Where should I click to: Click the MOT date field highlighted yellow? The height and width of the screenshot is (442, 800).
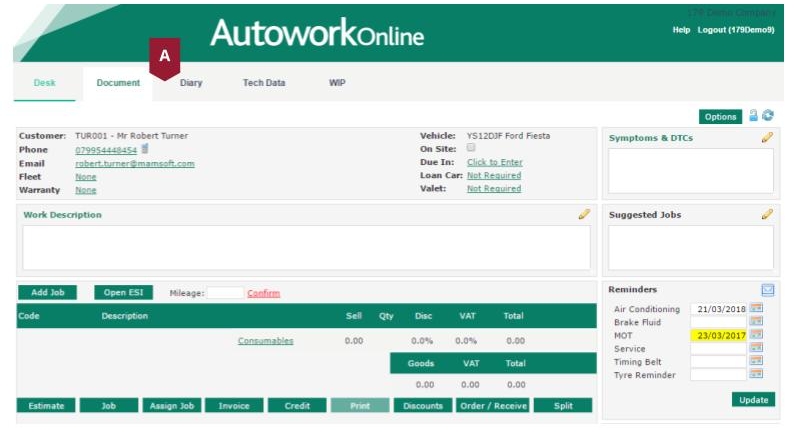718,335
